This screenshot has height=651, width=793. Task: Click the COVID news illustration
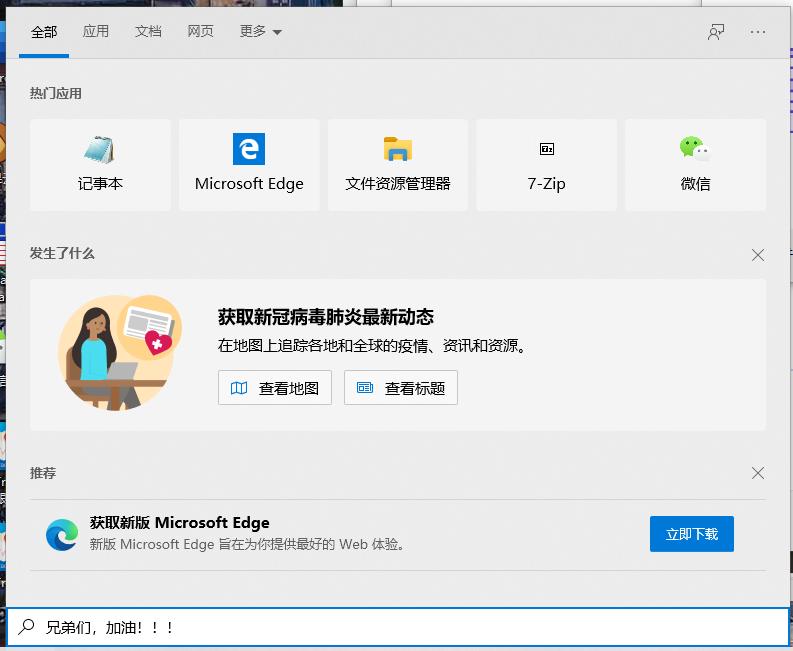pyautogui.click(x=120, y=353)
